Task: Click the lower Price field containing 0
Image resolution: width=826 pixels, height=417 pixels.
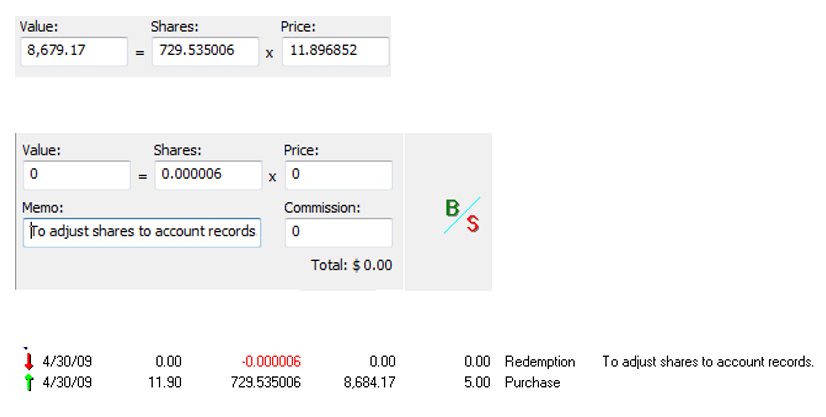Action: click(337, 175)
